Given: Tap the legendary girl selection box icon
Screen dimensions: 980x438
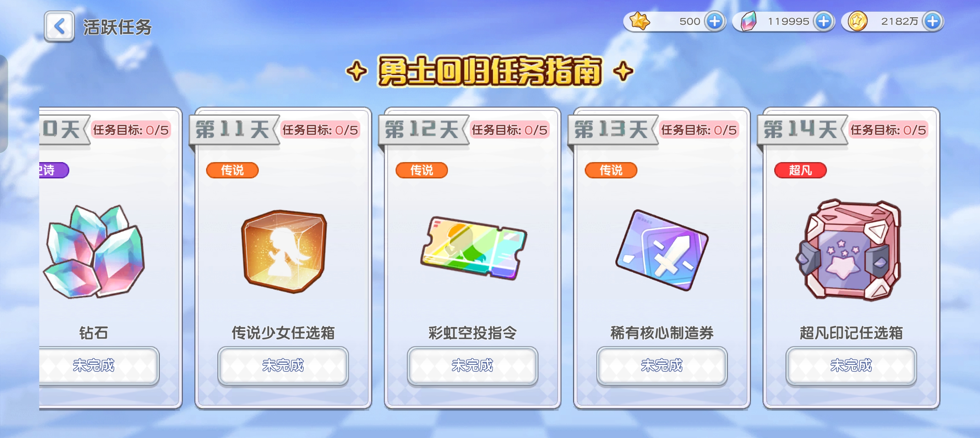Looking at the screenshot, I should (284, 251).
